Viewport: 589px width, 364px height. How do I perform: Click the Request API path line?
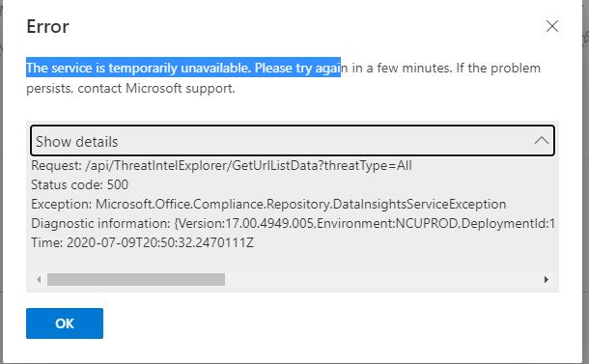pyautogui.click(x=222, y=166)
